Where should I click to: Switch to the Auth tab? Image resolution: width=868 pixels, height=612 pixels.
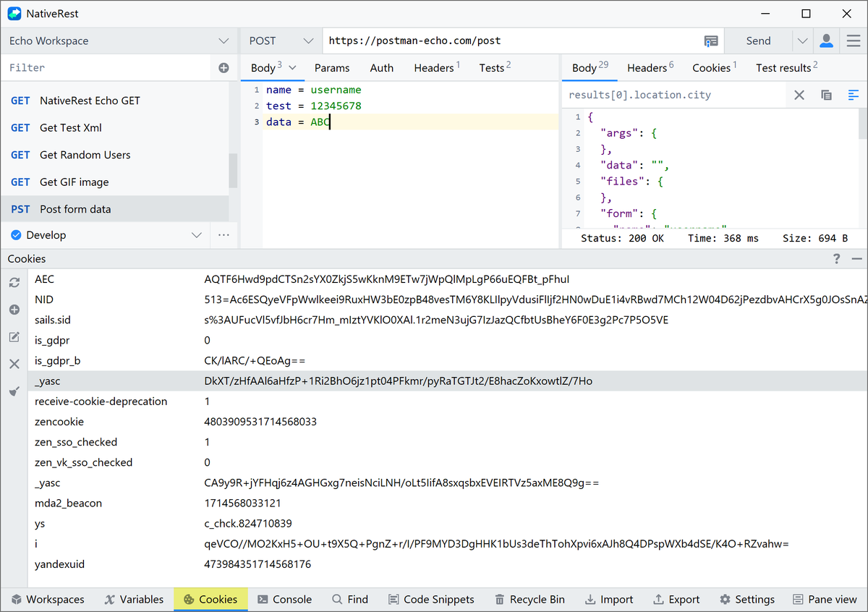point(382,68)
